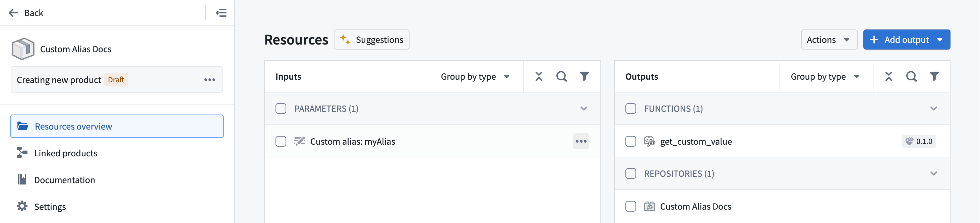Click the Documentation icon in sidebar
Screen dimensions: 980x223
pos(22,179)
